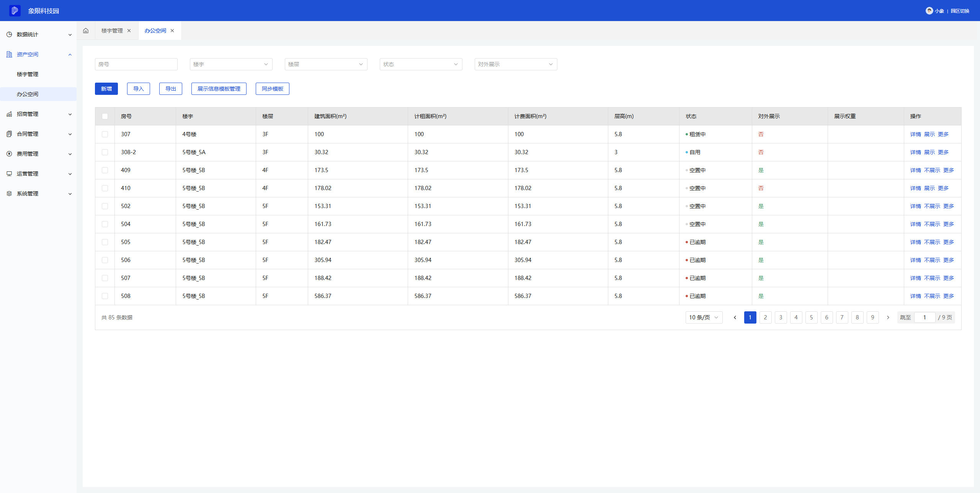980x493 pixels.
Task: Click the 运营管理 monitor icon
Action: 9,174
